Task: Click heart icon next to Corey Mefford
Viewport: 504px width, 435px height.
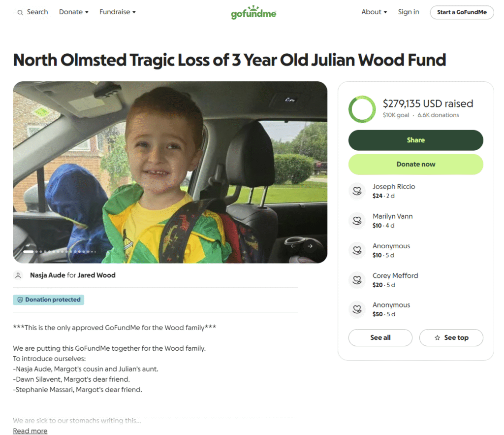Action: point(357,280)
